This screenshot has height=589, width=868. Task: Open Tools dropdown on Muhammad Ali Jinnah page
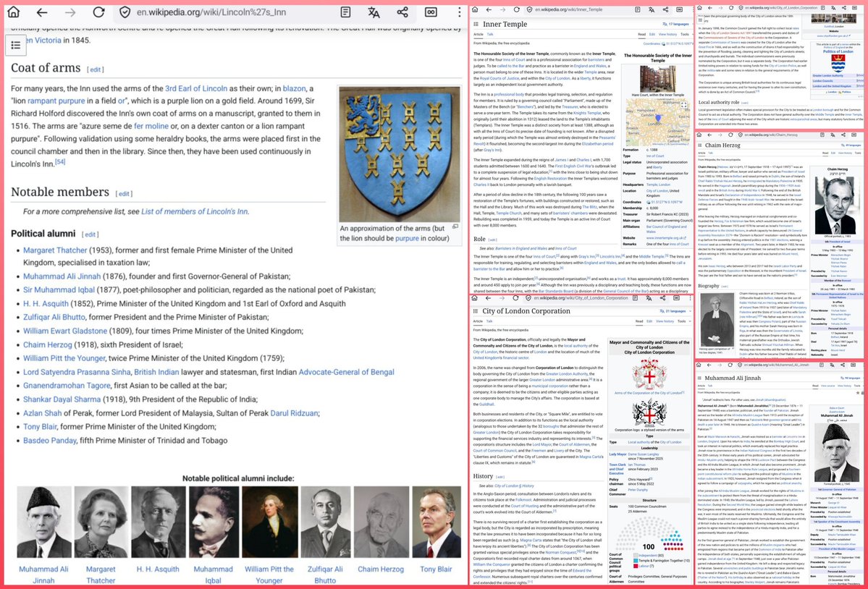(859, 386)
